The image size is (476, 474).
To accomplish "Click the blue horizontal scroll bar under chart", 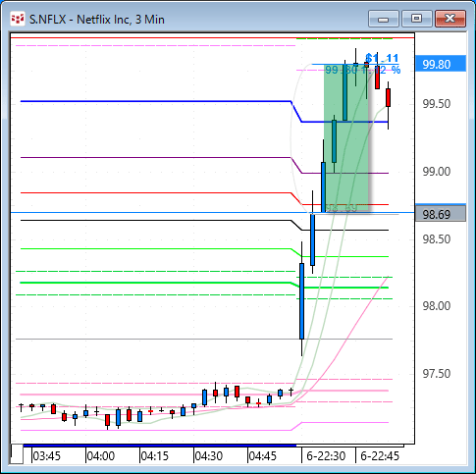I will (x=160, y=446).
